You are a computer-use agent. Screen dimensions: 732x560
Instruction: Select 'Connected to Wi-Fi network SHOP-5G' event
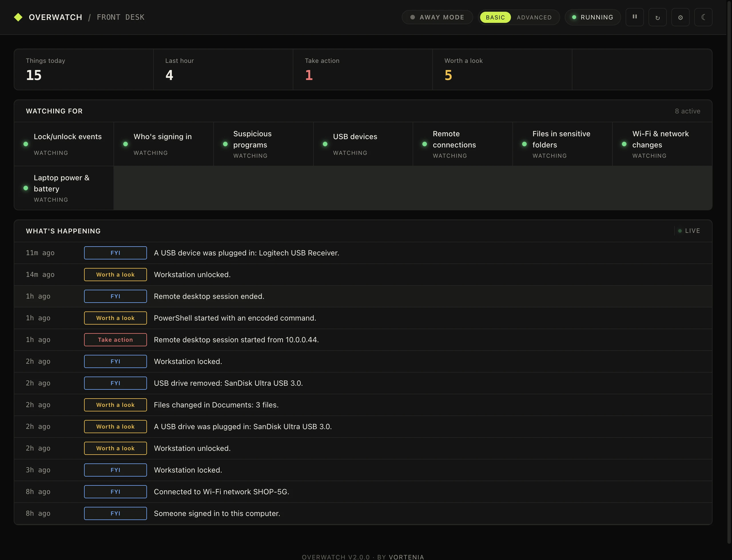click(363, 492)
